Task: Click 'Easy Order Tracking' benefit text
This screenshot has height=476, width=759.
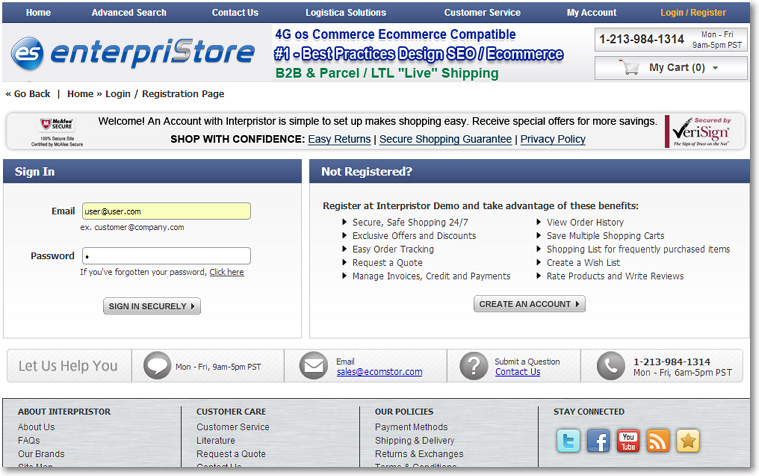Action: pos(393,249)
